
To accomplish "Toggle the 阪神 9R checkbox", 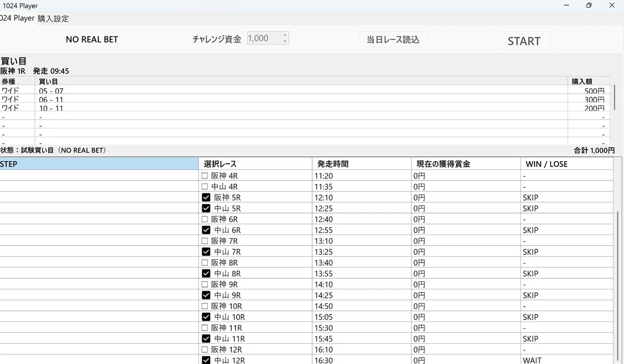I will point(204,284).
